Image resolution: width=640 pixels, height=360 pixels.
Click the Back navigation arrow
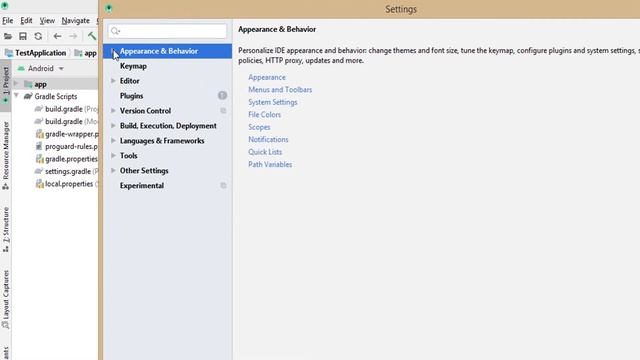[57, 36]
